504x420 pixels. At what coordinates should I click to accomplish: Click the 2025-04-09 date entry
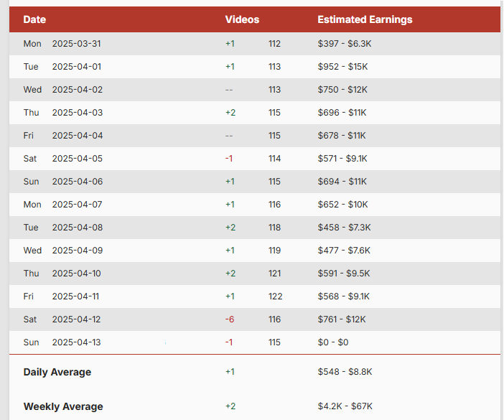(x=77, y=251)
